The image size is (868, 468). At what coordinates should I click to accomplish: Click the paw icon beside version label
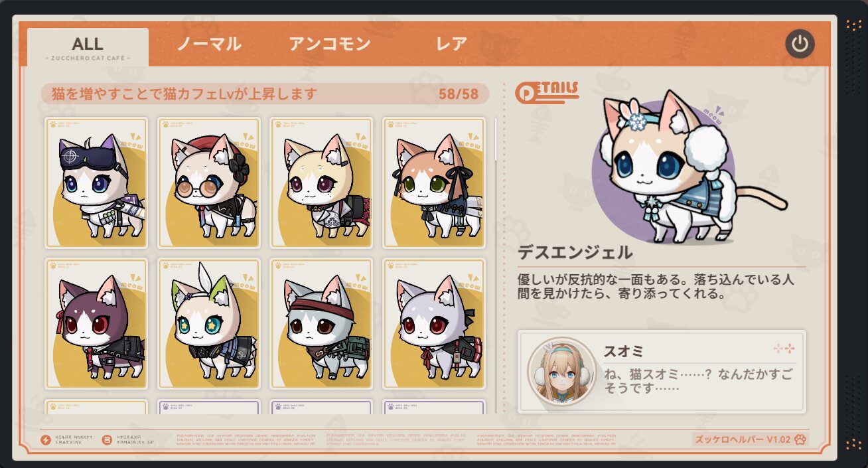coord(800,439)
